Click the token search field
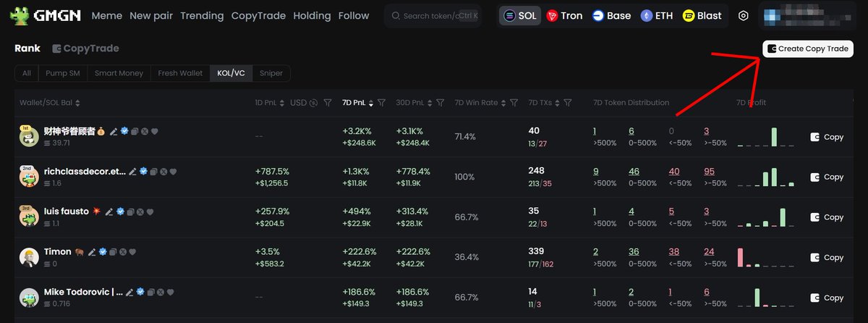 point(433,15)
